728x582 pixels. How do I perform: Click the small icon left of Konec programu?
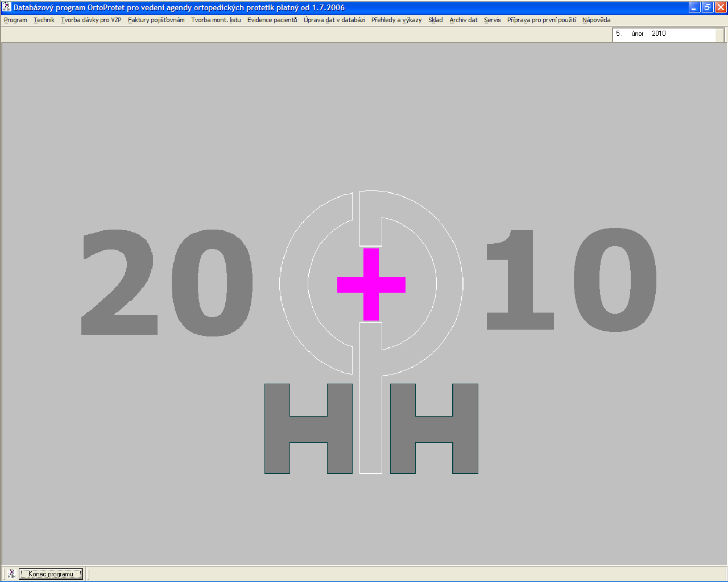pos(11,574)
